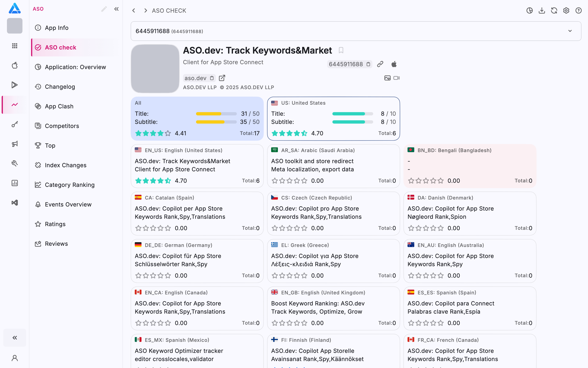Select the Apple App Store icon in left rail
Viewport: 588px width, 368px height.
click(x=14, y=65)
